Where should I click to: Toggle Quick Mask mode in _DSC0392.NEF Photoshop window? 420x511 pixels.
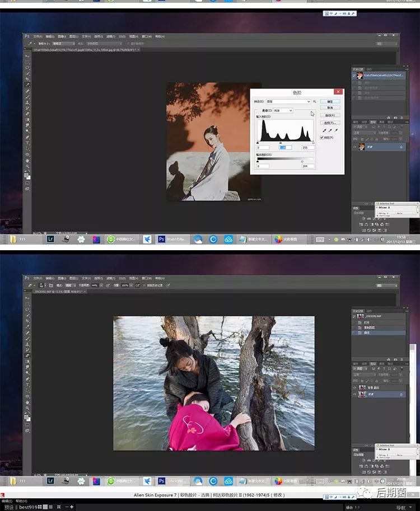27,424
